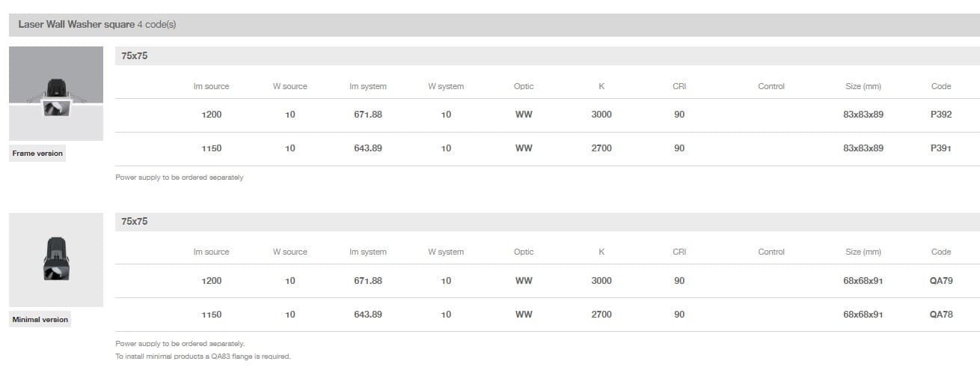This screenshot has height=385, width=980.
Task: Click the QA83 flange installation note
Action: [x=203, y=357]
